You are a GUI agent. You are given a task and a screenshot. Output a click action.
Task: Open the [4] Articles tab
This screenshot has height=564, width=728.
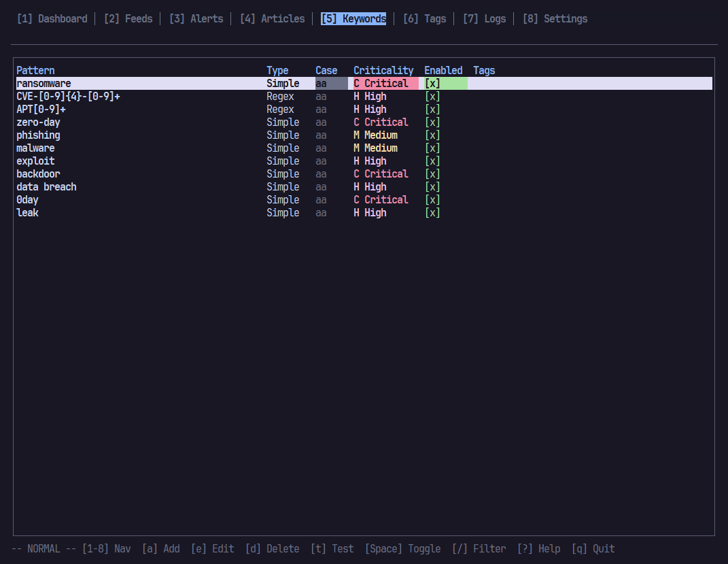(272, 18)
